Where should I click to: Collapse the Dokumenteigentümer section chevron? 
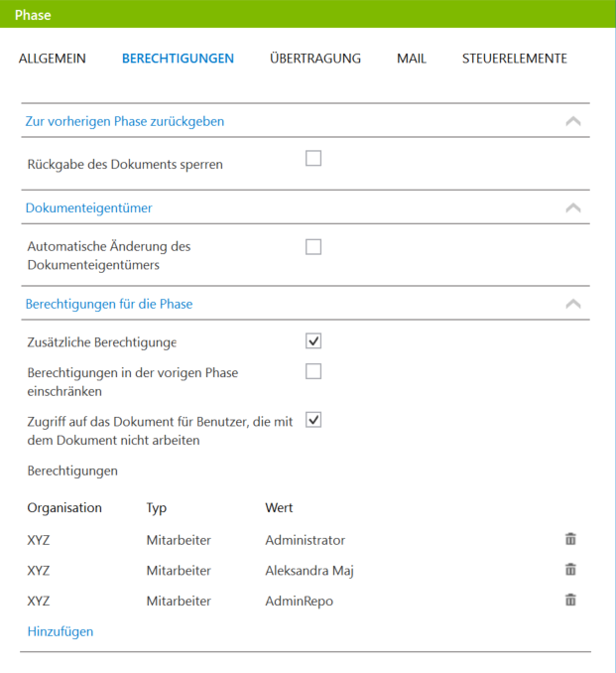tap(573, 208)
